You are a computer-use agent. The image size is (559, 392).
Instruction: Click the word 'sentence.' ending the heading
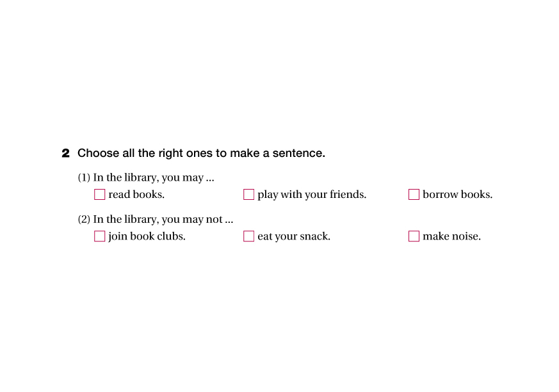coord(299,154)
